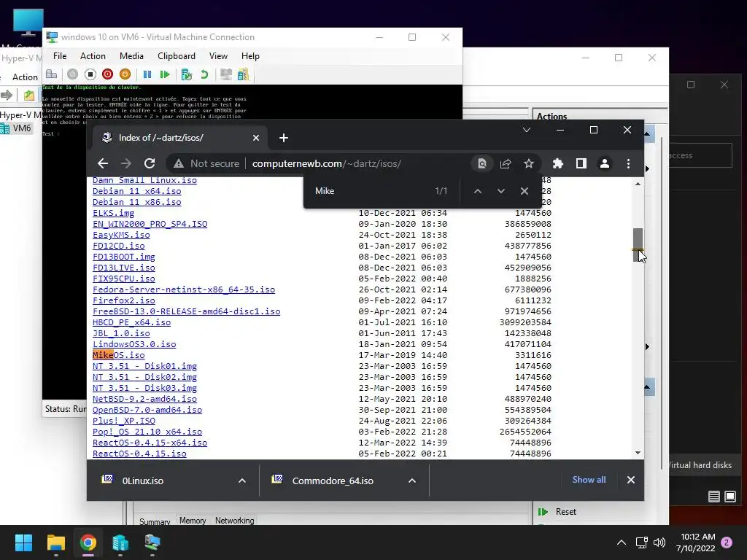
Task: Open the EN_WIN2000_PRO_SP4.ISO link
Action: pos(150,224)
